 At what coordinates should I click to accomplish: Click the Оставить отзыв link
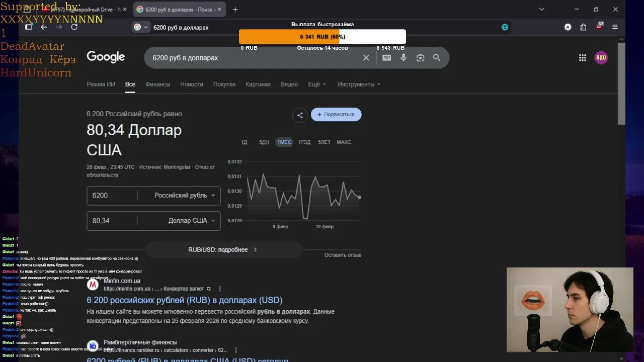343,255
